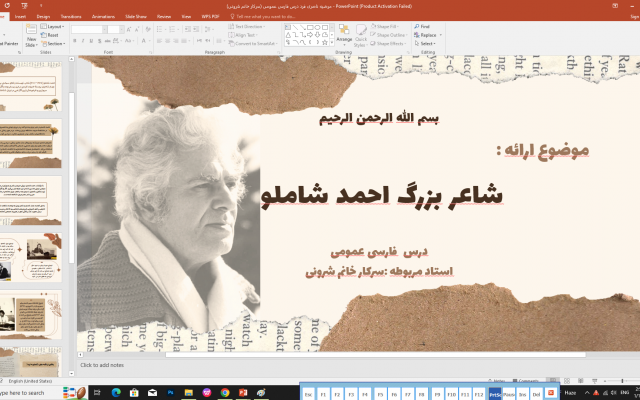Screen dimensions: 640x400
Task: Click Convert to SmartArt
Action: [253, 43]
